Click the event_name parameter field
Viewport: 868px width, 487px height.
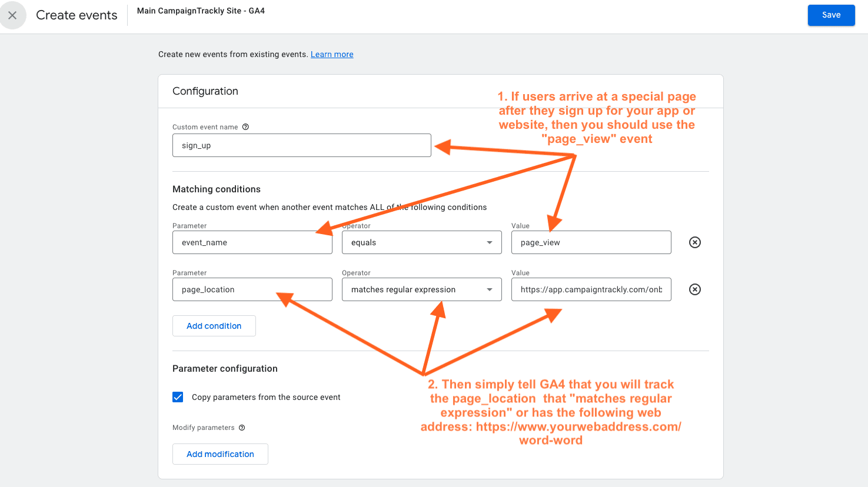pyautogui.click(x=252, y=242)
